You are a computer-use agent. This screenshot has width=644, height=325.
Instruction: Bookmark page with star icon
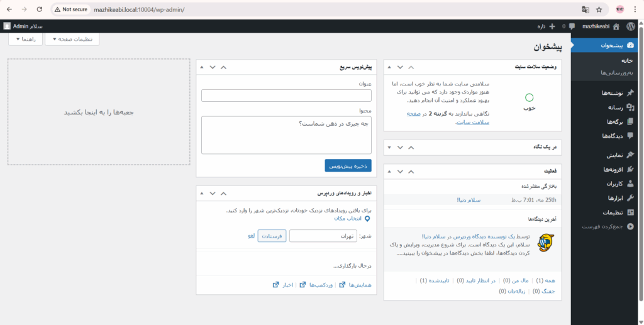[599, 9]
